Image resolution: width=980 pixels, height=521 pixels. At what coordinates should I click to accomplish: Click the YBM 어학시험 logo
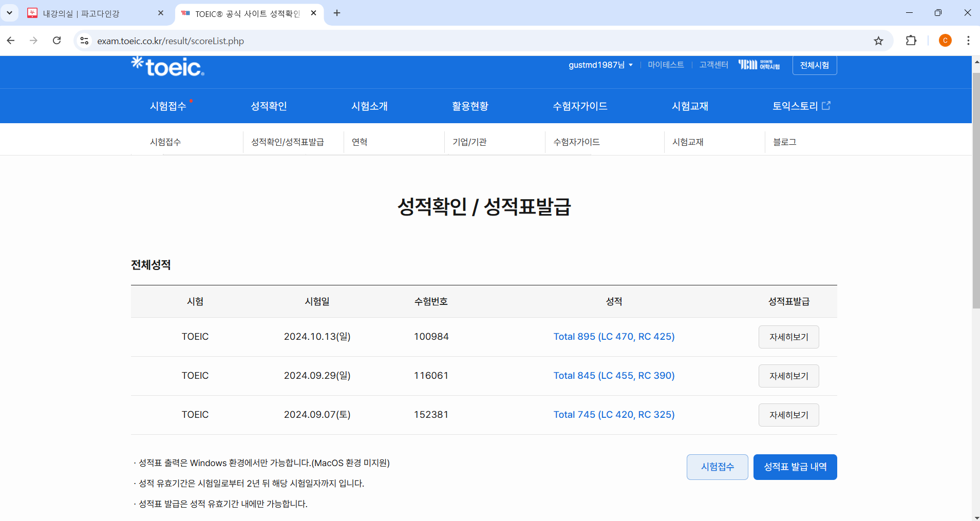click(759, 65)
